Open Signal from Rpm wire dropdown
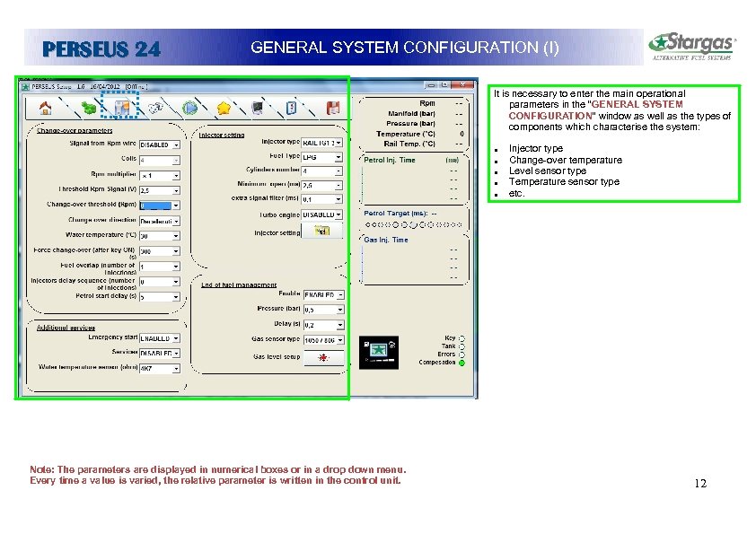This screenshot has height=534, width=756. coord(176,145)
